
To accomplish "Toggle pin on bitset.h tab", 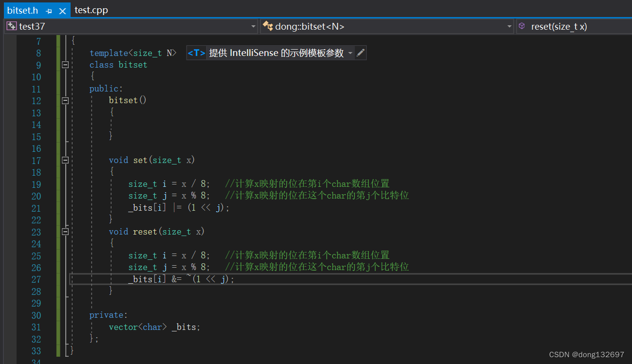I will [49, 11].
